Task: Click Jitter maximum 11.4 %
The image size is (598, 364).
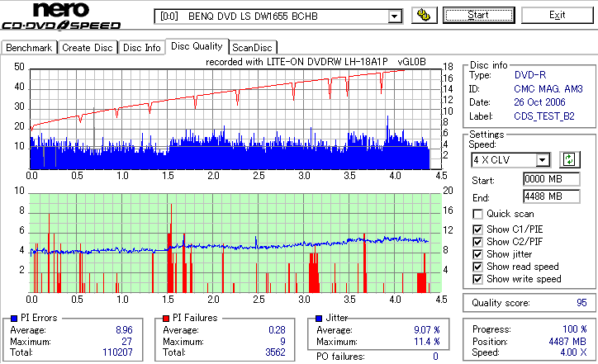Action: (427, 342)
